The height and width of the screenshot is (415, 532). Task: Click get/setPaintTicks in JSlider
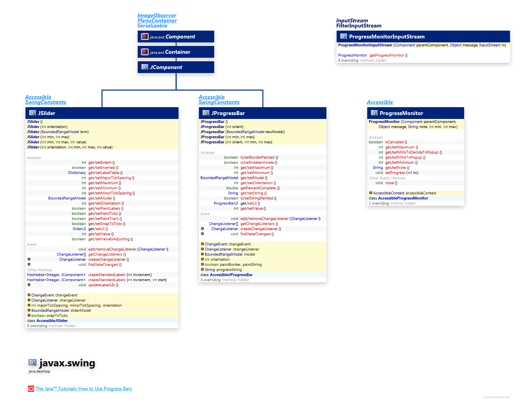coord(103,214)
